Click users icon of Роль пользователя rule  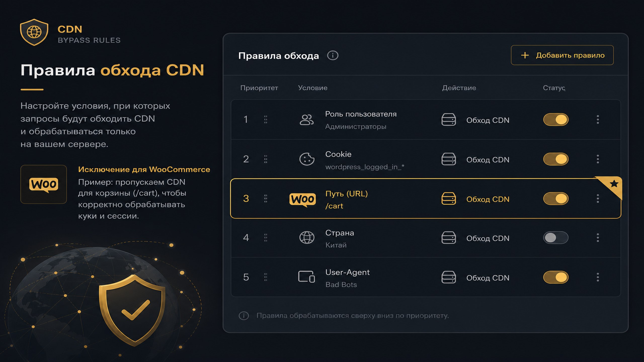coord(307,120)
